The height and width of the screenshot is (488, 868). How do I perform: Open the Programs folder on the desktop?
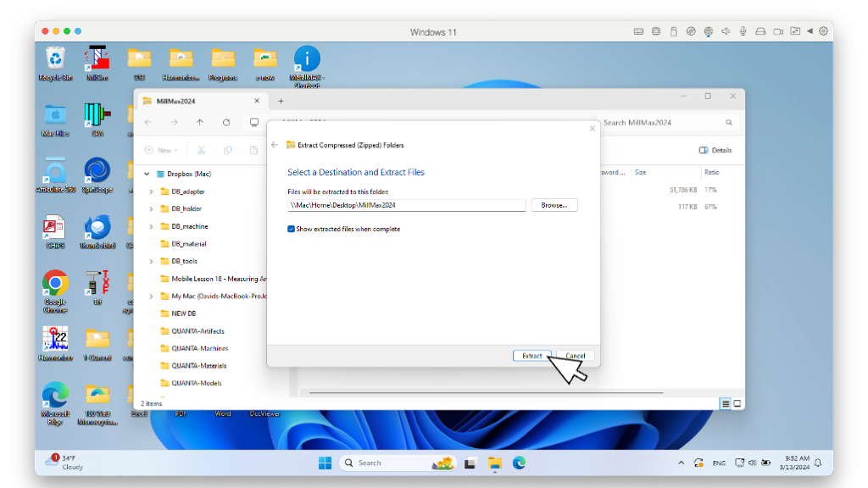(x=223, y=64)
